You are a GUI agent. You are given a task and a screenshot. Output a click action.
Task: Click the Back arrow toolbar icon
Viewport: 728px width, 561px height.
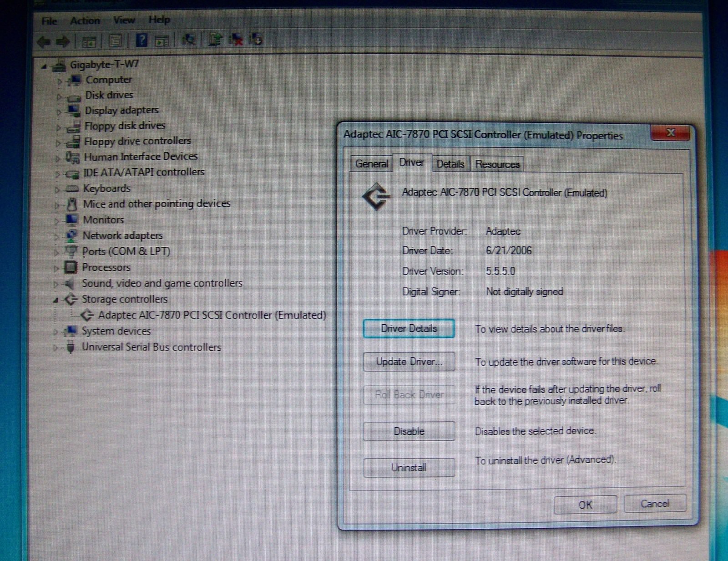(44, 42)
